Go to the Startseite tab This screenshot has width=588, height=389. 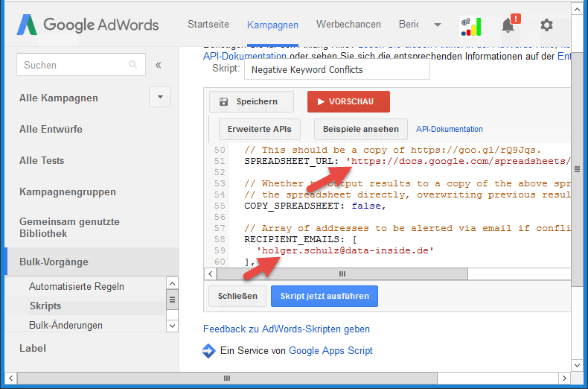[x=208, y=25]
